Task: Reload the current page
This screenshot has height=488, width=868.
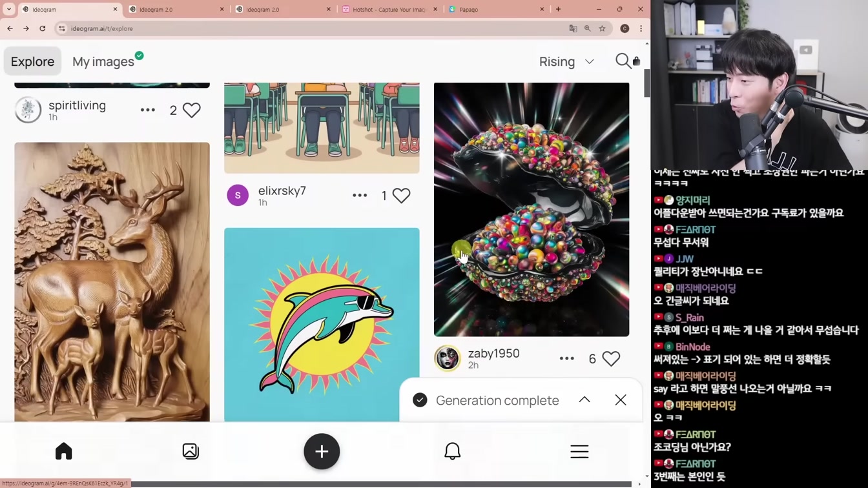Action: pyautogui.click(x=43, y=28)
